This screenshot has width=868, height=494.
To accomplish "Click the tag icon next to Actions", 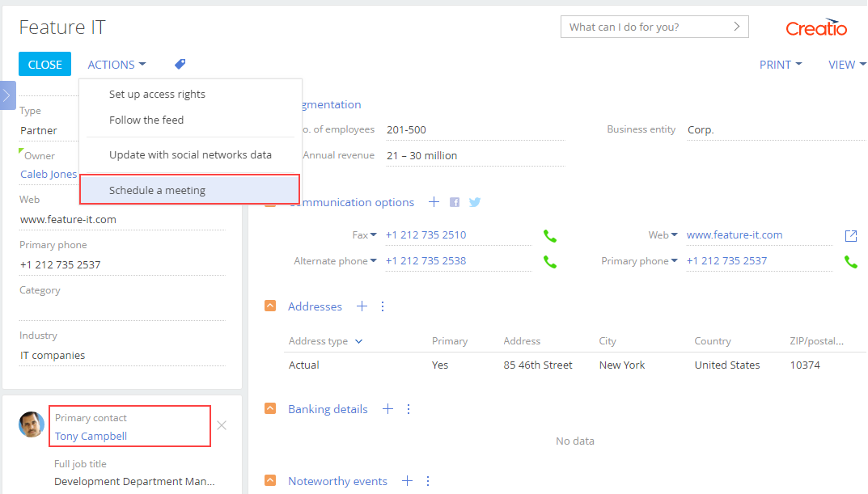I will 180,64.
